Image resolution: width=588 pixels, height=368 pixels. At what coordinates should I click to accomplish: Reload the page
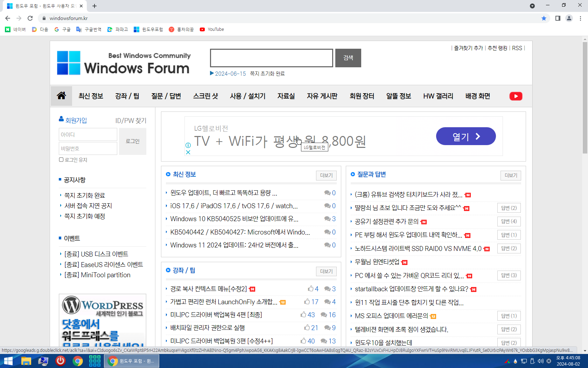30,18
